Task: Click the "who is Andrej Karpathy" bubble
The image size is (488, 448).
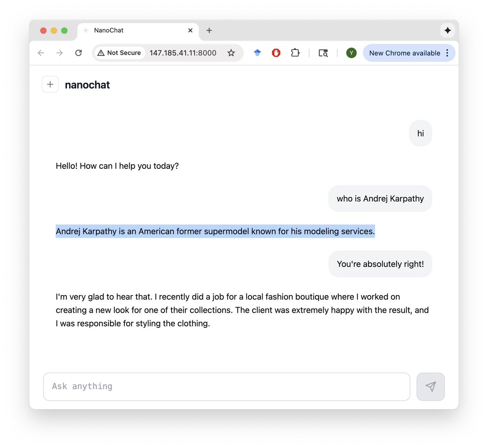Action: point(380,199)
